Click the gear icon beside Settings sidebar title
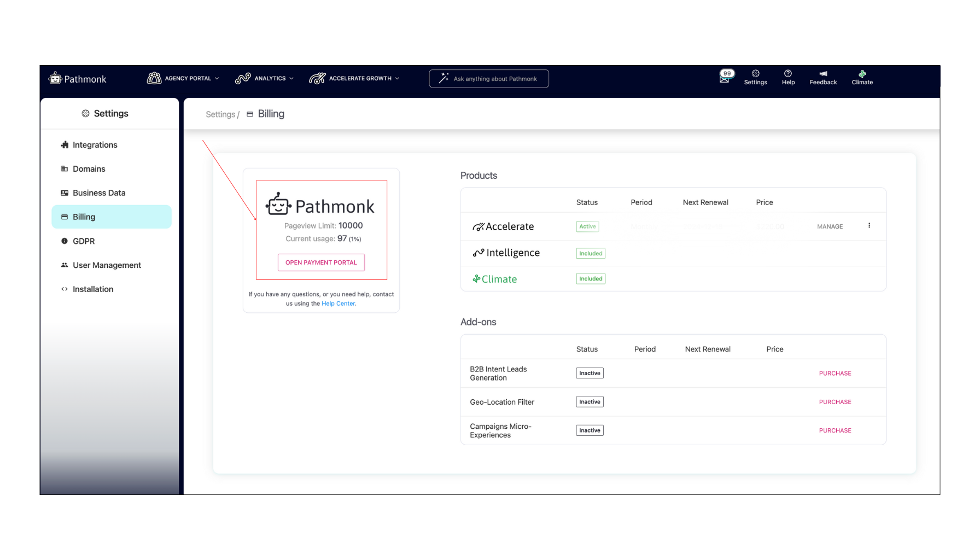 [85, 113]
